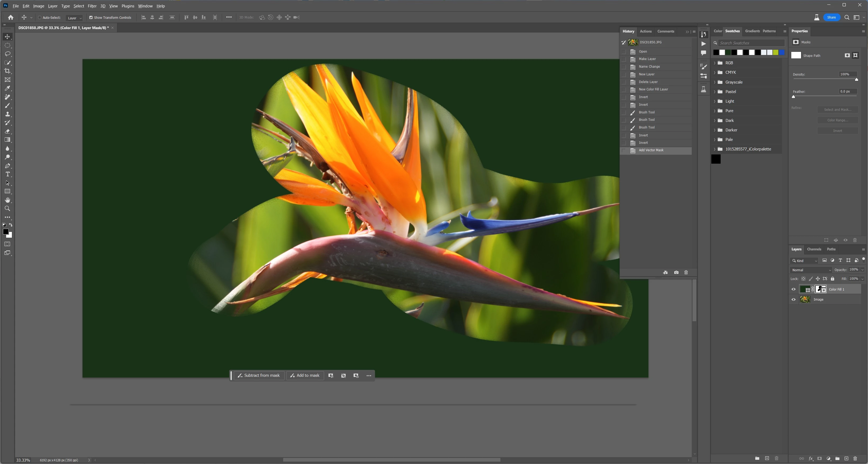
Task: Switch to the Channels tab
Action: 814,249
